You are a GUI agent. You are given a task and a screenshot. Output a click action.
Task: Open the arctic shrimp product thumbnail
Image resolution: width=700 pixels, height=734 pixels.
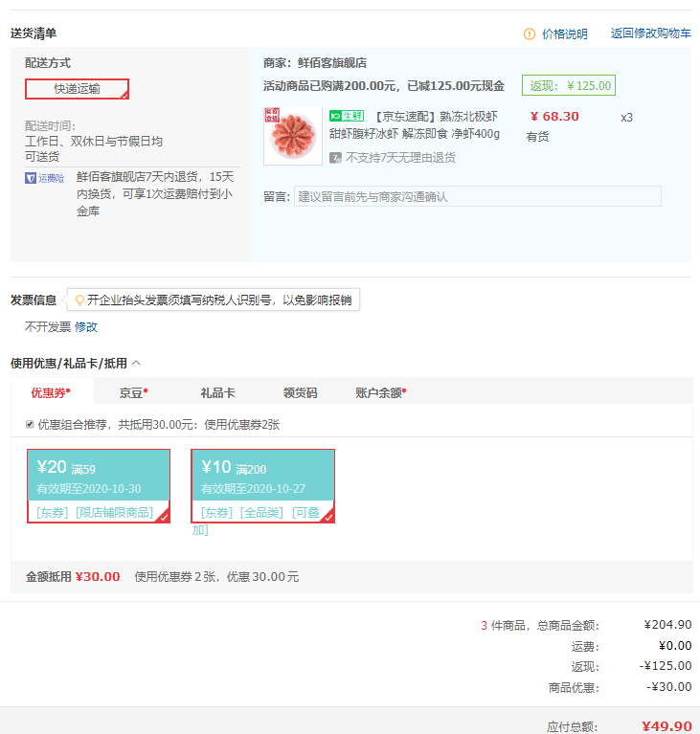[x=293, y=136]
